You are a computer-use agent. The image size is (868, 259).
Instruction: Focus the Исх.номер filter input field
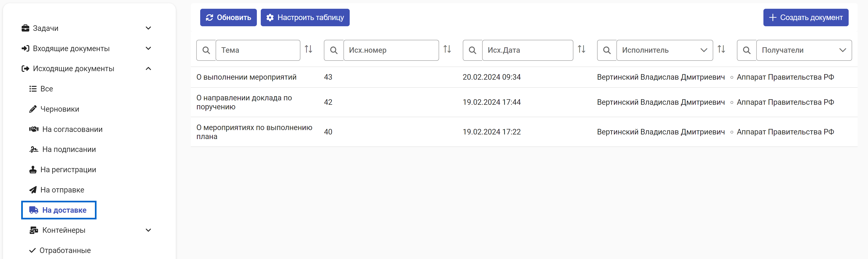point(391,50)
